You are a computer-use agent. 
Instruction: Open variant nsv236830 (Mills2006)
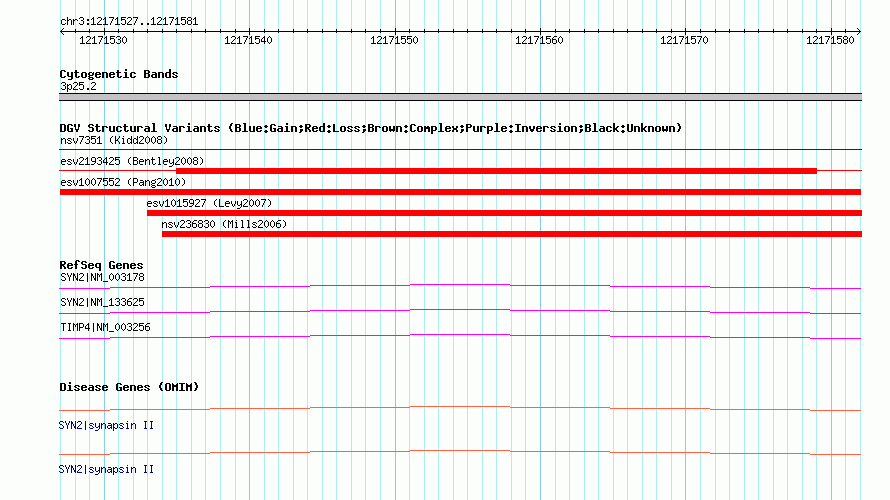coord(224,224)
